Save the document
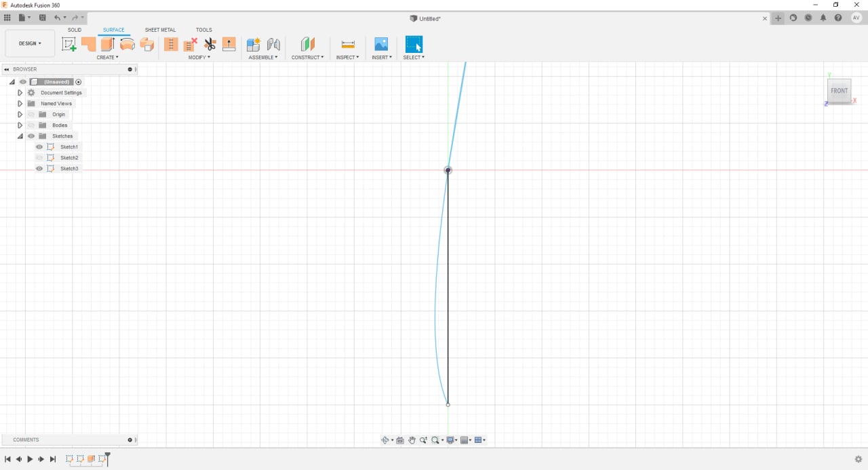Viewport: 868px width, 470px height. click(43, 18)
